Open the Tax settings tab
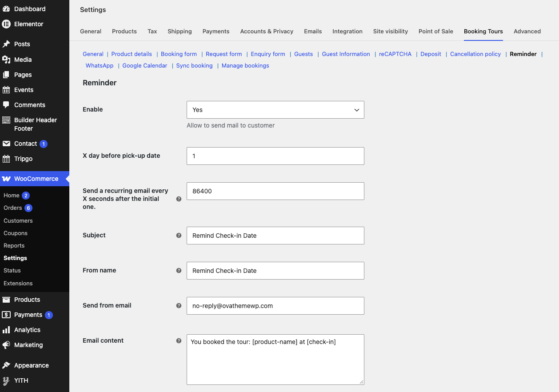The height and width of the screenshot is (392, 559). 152,32
